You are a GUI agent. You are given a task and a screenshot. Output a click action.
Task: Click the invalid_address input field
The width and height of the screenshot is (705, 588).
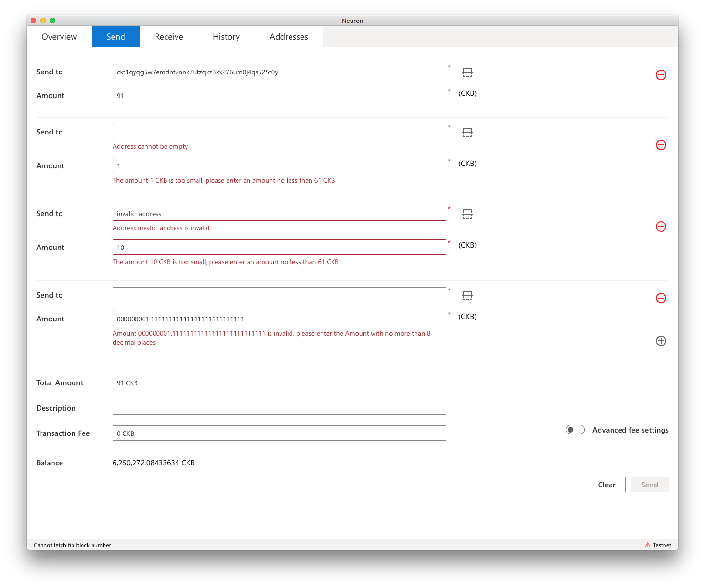(x=280, y=213)
